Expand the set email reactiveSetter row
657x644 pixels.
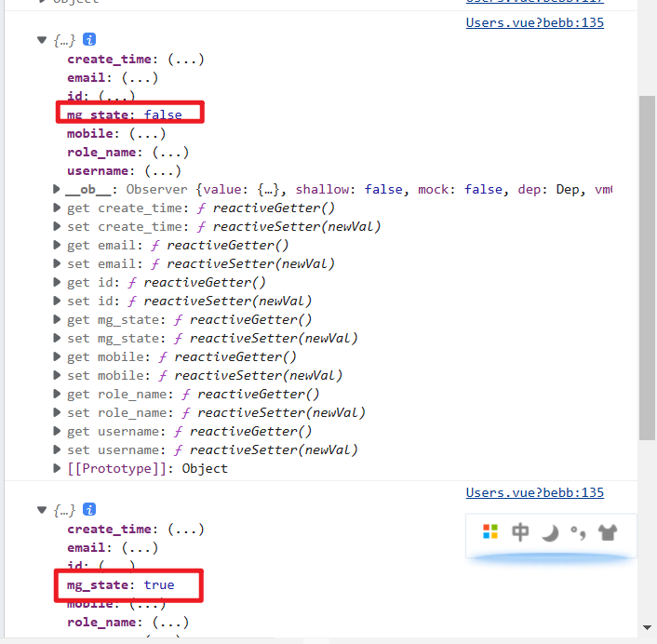pos(57,263)
